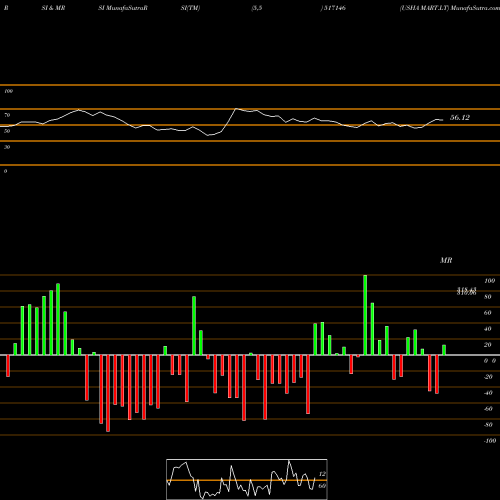Click the MR right axis label -80
This screenshot has width=500, height=500.
[x=488, y=425]
